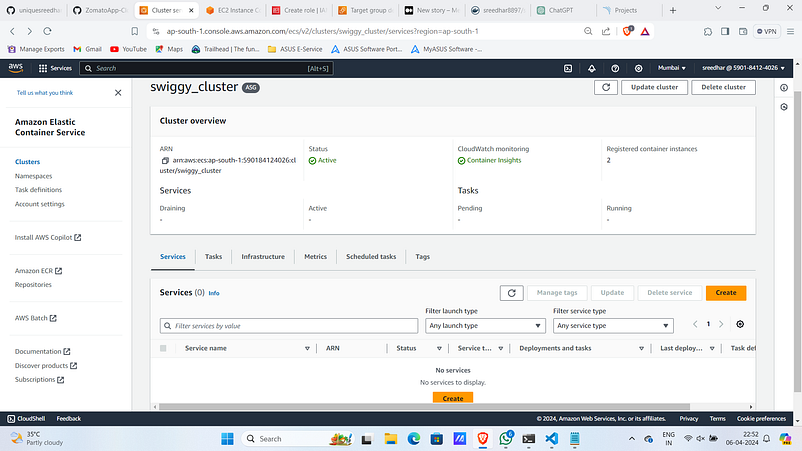Open WhatsApp from taskbar

pyautogui.click(x=506, y=439)
